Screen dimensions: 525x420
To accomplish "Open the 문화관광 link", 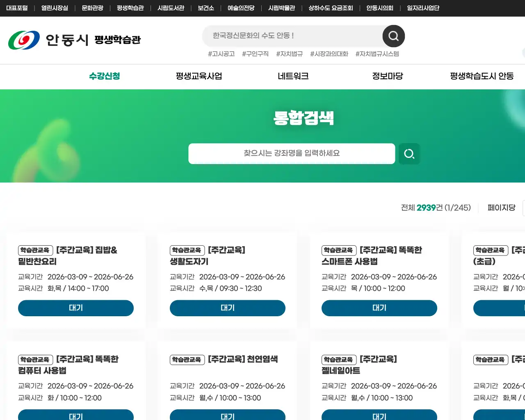I will [92, 8].
